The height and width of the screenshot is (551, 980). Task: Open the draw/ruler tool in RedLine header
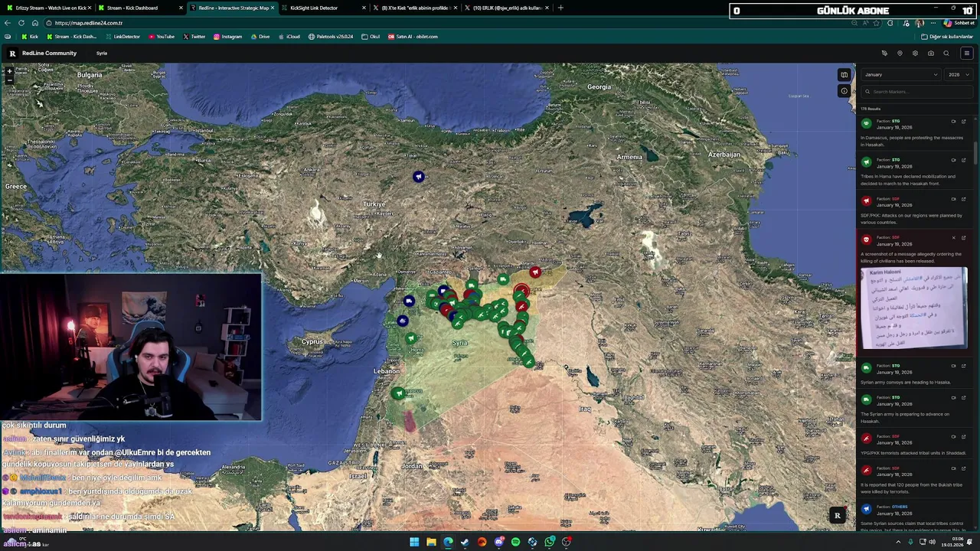point(884,54)
